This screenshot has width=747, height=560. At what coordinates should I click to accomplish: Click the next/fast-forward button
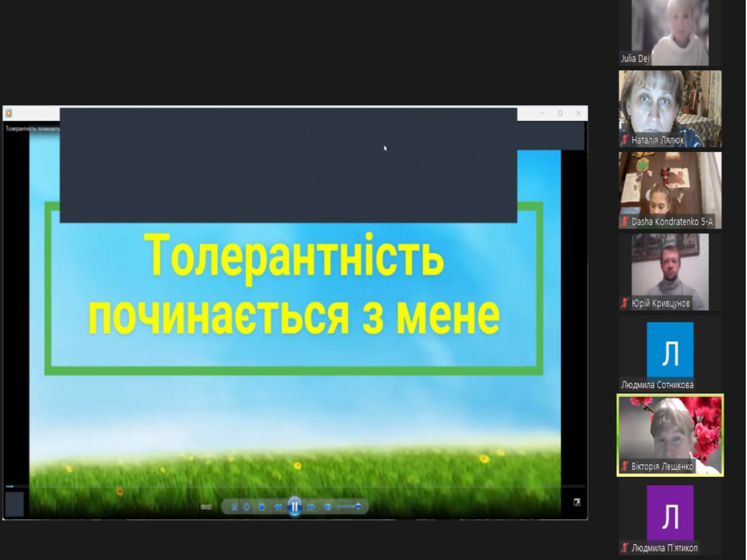coord(312,507)
